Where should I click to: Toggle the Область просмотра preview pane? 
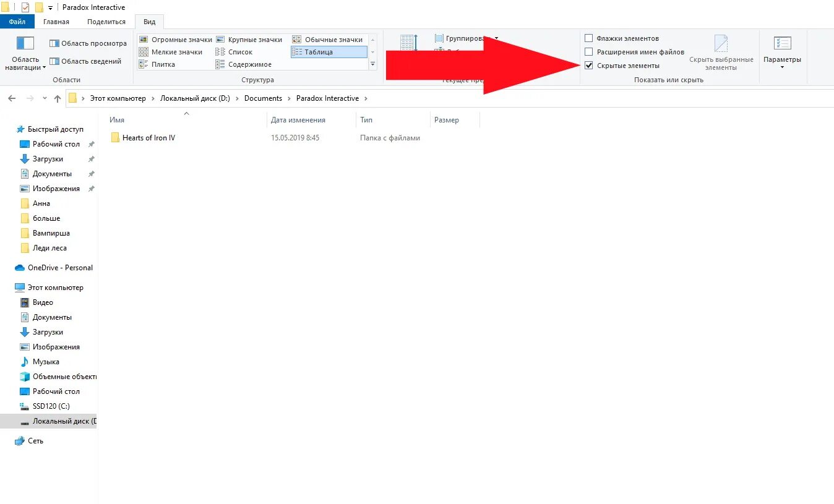[88, 43]
